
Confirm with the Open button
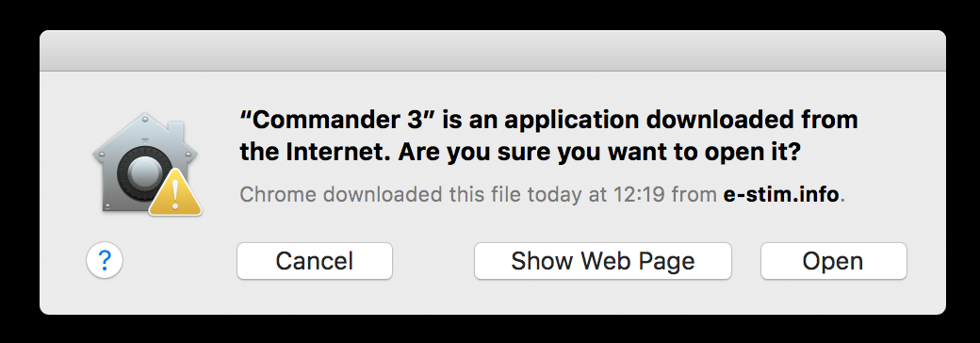click(833, 260)
